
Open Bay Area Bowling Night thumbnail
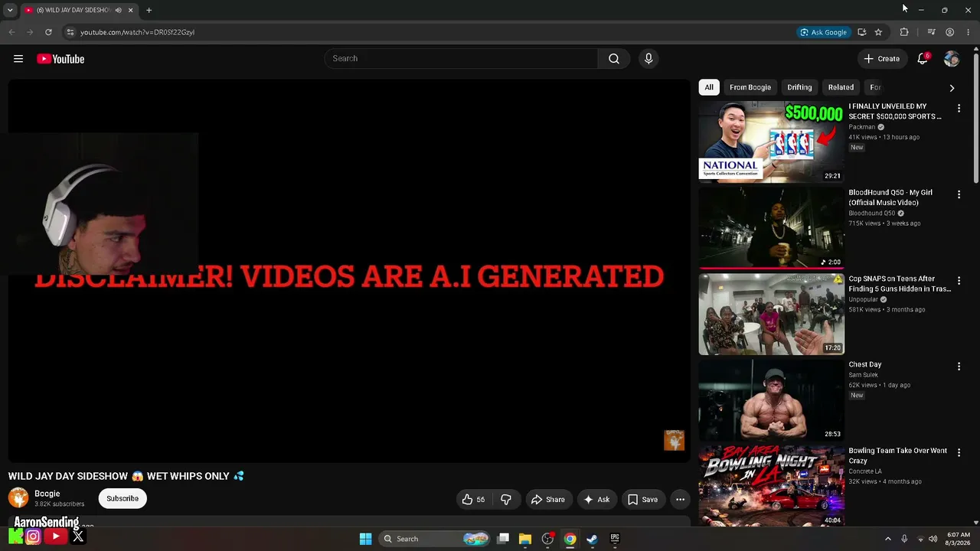coord(771,486)
